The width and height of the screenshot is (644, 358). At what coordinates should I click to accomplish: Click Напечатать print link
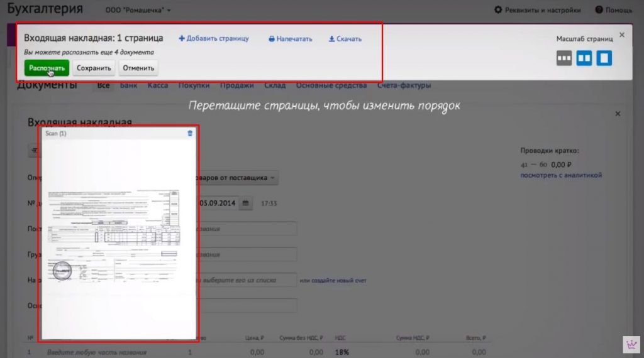click(x=291, y=39)
